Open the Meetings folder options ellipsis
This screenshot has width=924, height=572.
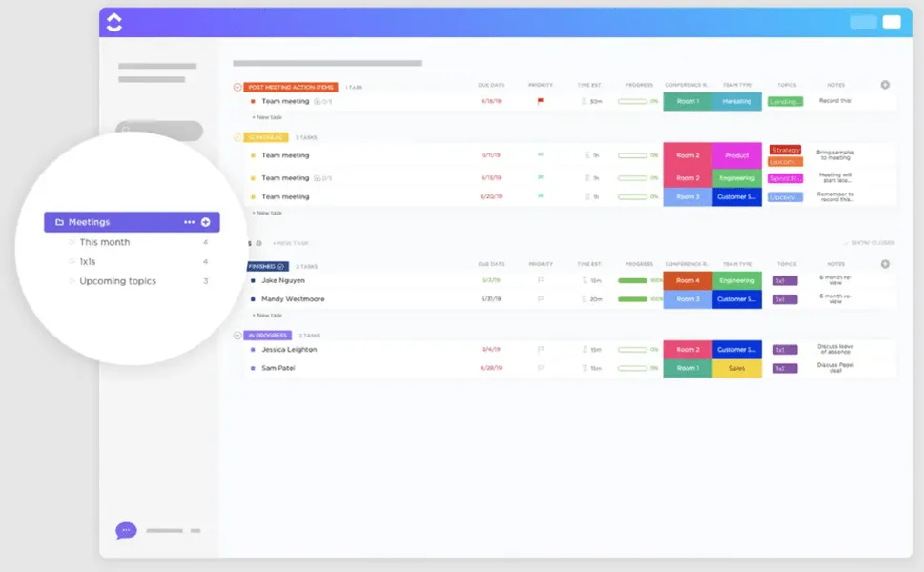coord(189,222)
